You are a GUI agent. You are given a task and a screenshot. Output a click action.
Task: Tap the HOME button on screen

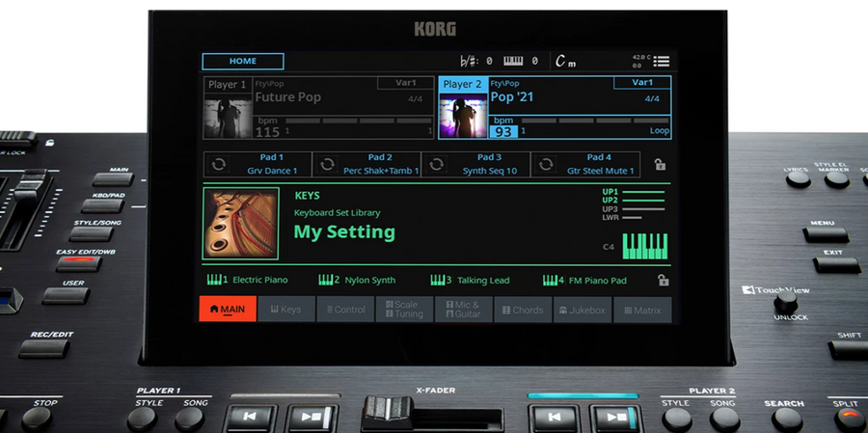point(243,62)
